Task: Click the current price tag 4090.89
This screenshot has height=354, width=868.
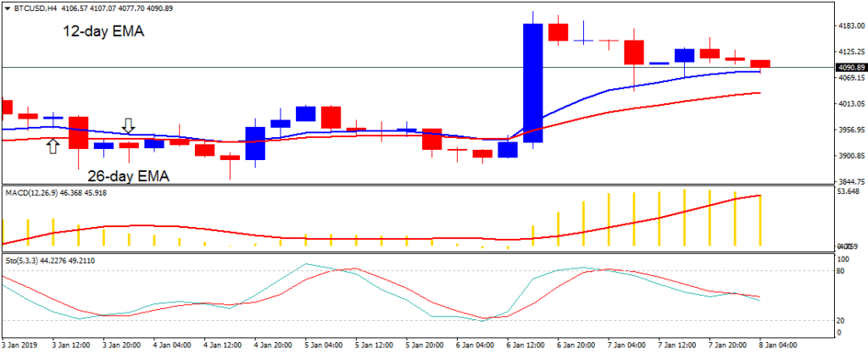Action: 851,68
